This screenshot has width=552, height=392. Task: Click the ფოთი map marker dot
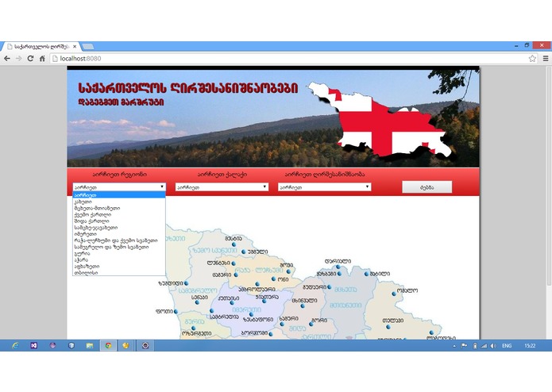pos(176,312)
